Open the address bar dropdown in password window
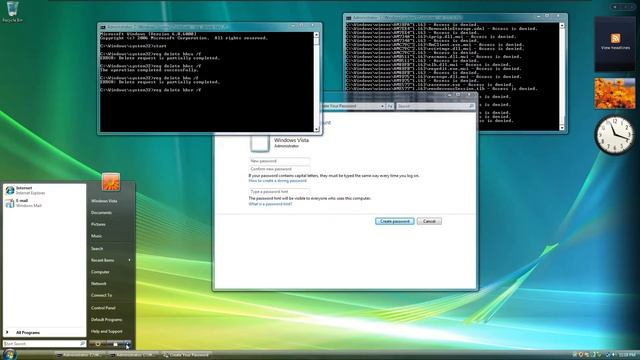 pyautogui.click(x=382, y=106)
